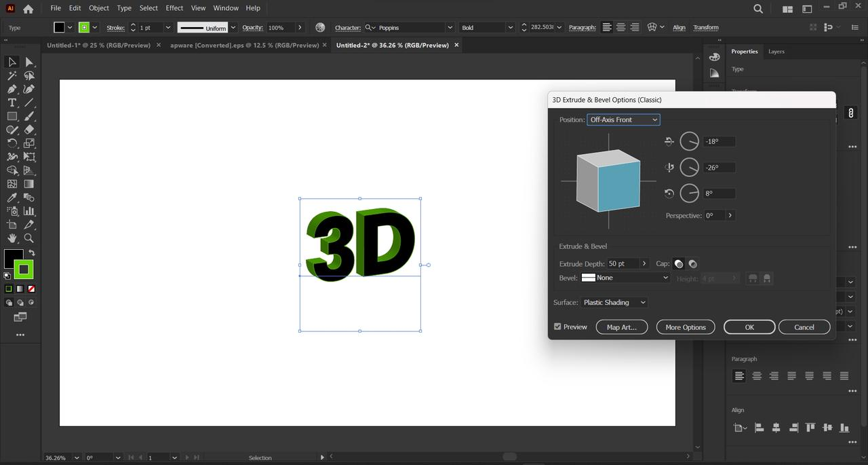The image size is (868, 465).
Task: Select the Type tool in the toolbar
Action: point(12,103)
